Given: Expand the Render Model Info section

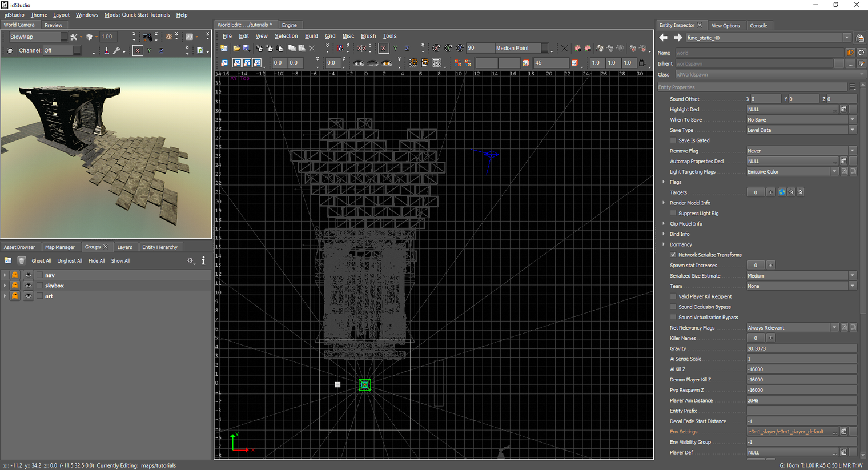Looking at the screenshot, I should [x=664, y=203].
